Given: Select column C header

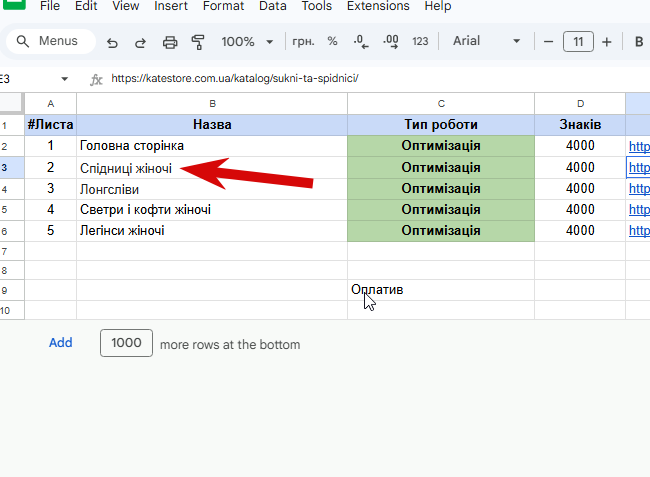Looking at the screenshot, I should click(441, 104).
